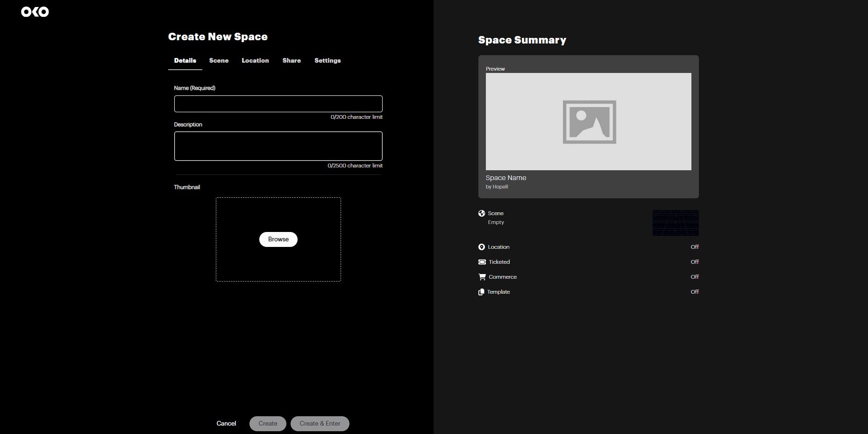Click the Scene globe icon
This screenshot has height=434, width=868.
(x=482, y=213)
